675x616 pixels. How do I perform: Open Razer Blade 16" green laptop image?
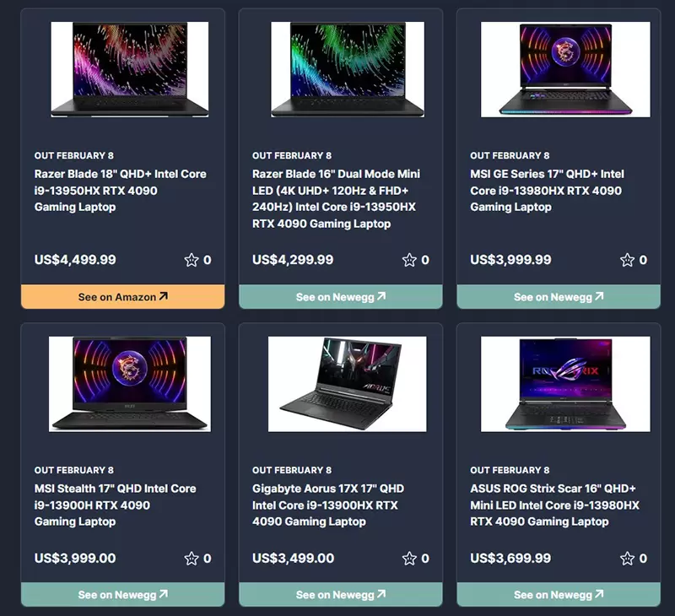(x=348, y=69)
